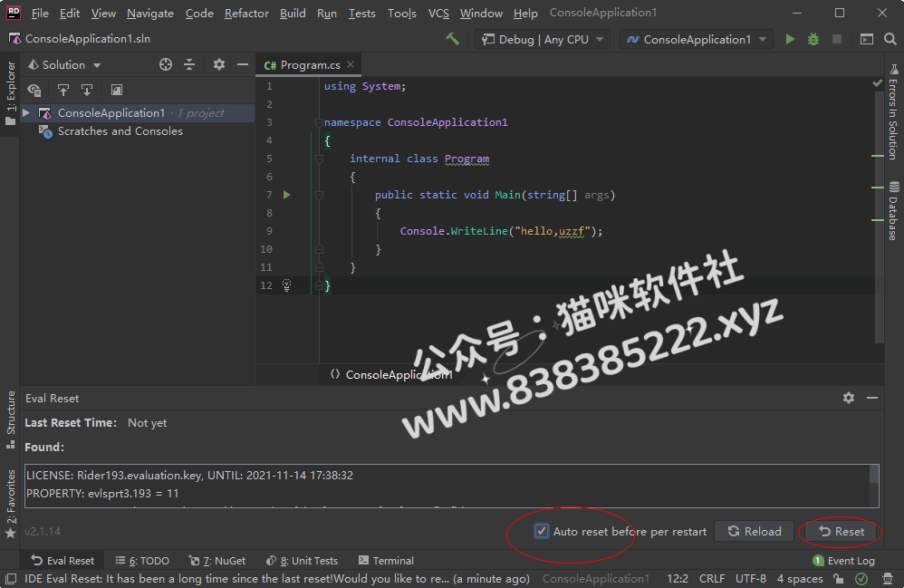Click the upward arrow icon in Solution toolbar
Image resolution: width=904 pixels, height=588 pixels.
[63, 90]
